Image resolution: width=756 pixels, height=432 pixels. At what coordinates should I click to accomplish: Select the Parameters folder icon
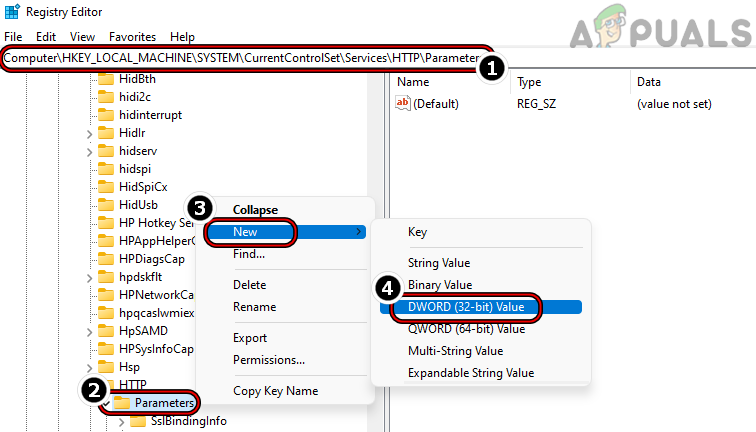(x=122, y=402)
